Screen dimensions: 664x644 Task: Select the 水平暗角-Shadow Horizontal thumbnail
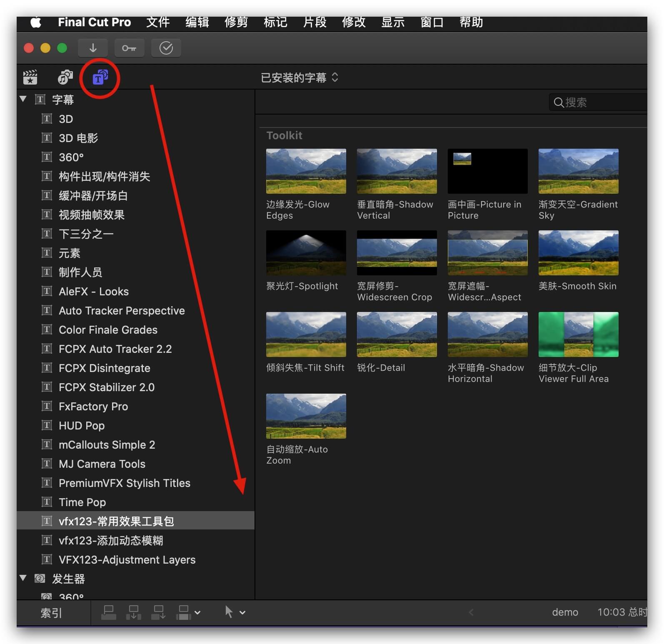(x=488, y=334)
